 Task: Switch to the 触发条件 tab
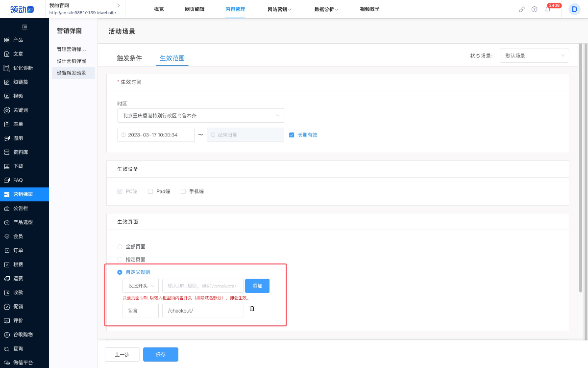pyautogui.click(x=129, y=58)
